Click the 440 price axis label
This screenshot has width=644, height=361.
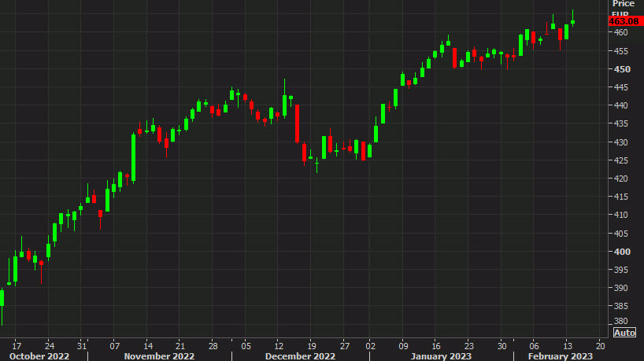[621, 105]
